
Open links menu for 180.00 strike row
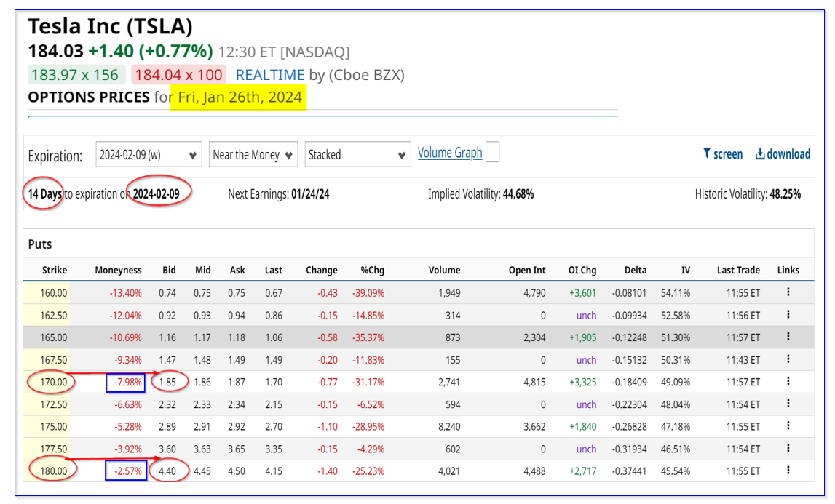(788, 471)
